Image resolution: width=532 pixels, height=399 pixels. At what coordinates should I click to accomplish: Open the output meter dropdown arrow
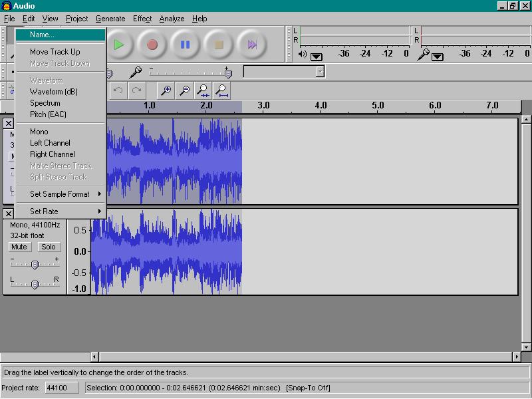tap(317, 57)
